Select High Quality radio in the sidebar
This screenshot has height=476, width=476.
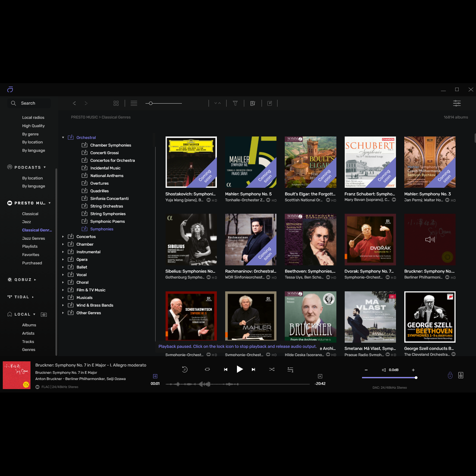point(33,126)
